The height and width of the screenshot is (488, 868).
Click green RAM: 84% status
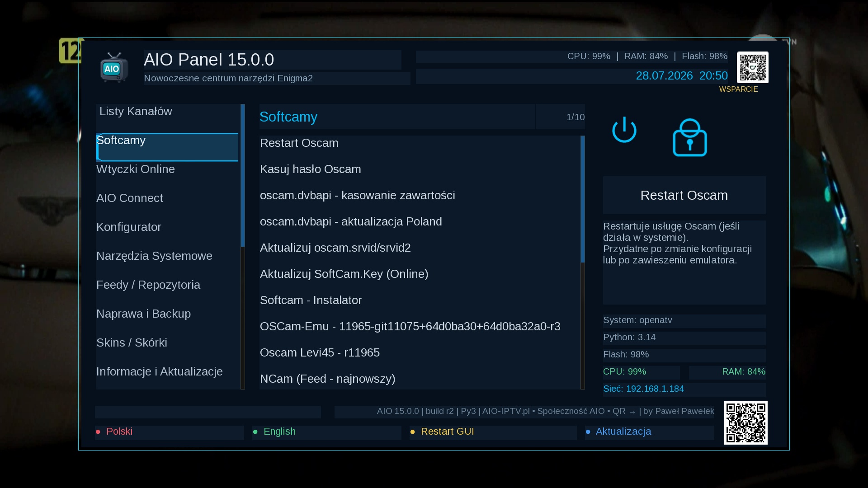727,372
